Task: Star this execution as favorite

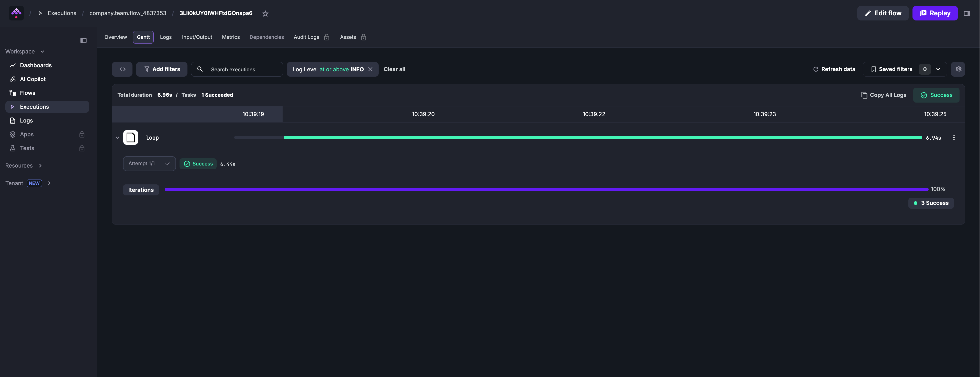Action: click(x=265, y=14)
